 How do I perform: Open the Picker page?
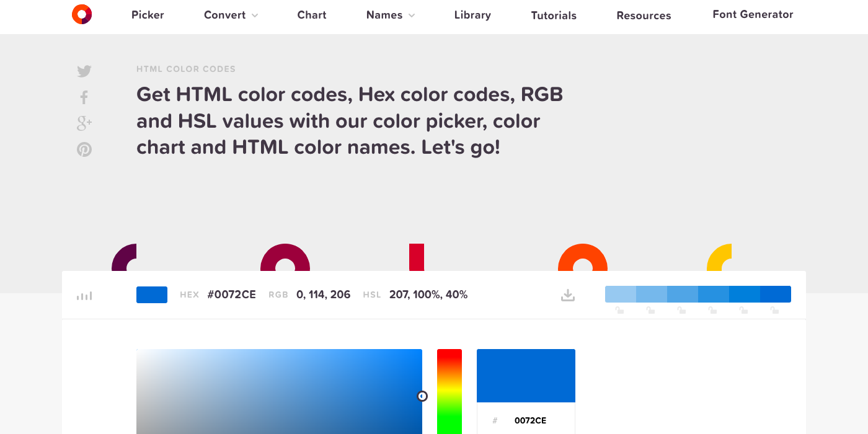(148, 15)
